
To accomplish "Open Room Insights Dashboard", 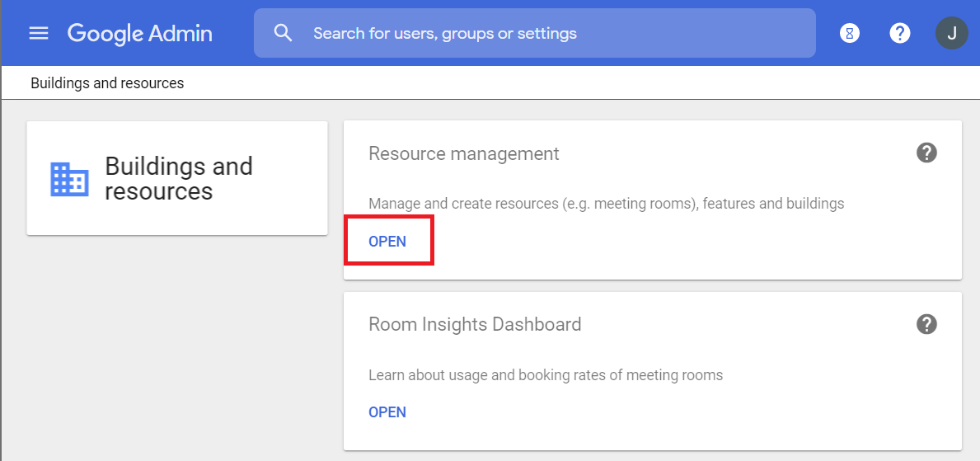I will coord(387,412).
